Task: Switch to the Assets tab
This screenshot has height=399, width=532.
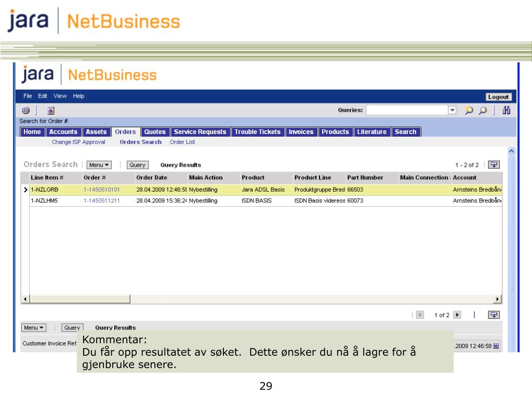Action: (96, 132)
